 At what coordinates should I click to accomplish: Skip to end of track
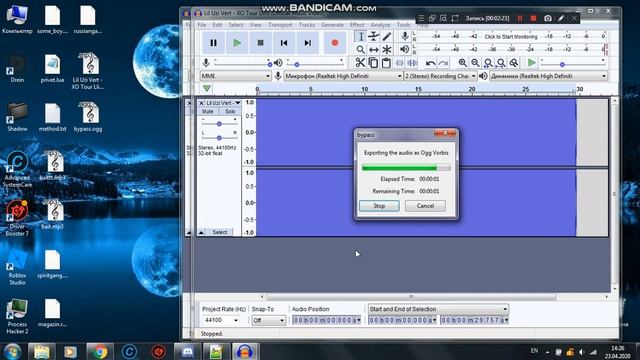308,42
